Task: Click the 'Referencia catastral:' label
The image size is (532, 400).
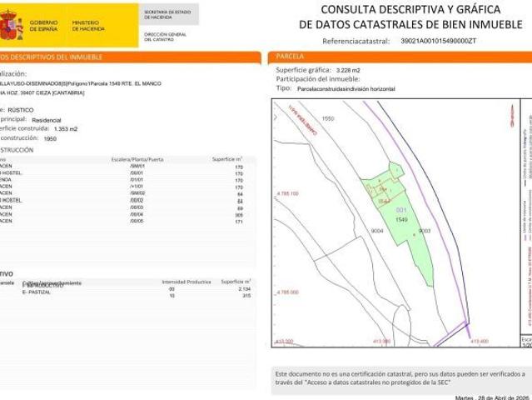Action: coord(355,42)
